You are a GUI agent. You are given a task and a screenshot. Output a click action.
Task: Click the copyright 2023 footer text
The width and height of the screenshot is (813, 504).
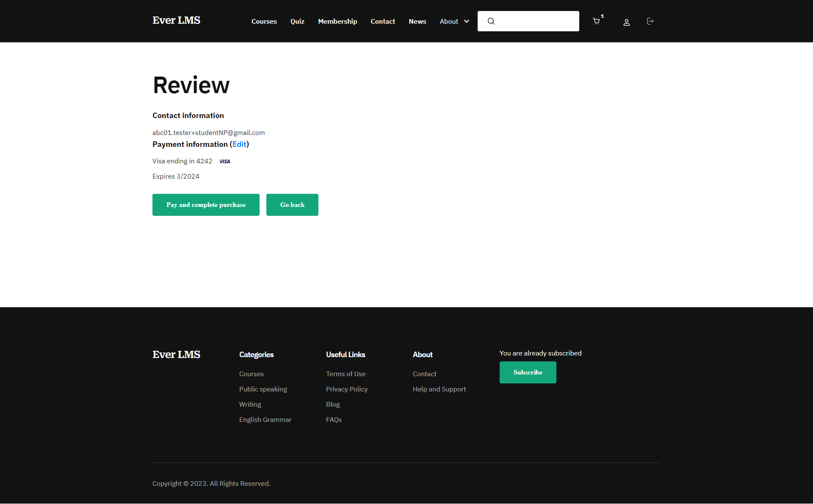coord(211,484)
